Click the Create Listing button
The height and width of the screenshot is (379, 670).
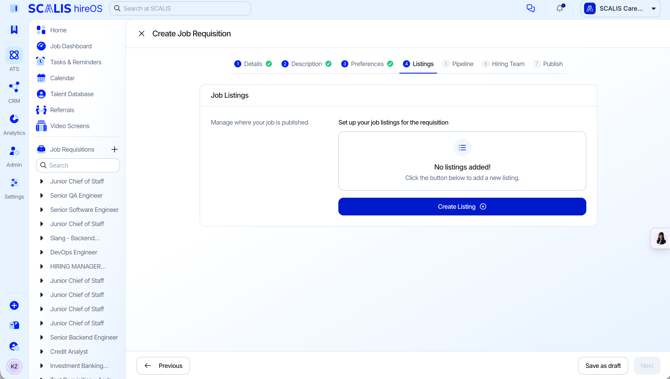pyautogui.click(x=462, y=206)
